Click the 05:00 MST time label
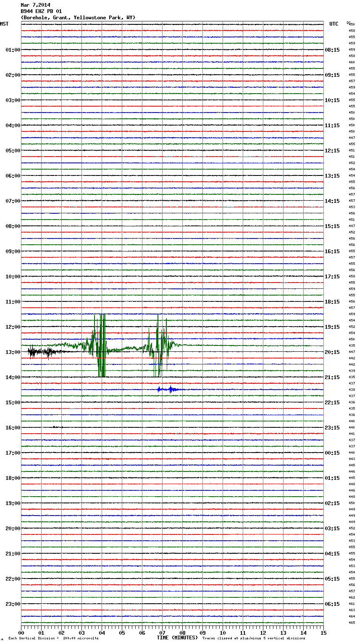The width and height of the screenshot is (357, 644). click(13, 151)
